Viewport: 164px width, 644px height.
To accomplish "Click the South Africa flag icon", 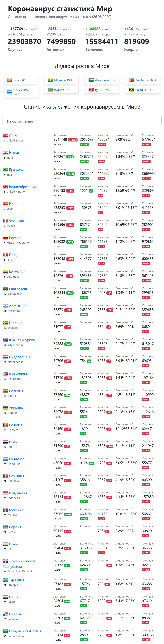I will coord(5,339).
